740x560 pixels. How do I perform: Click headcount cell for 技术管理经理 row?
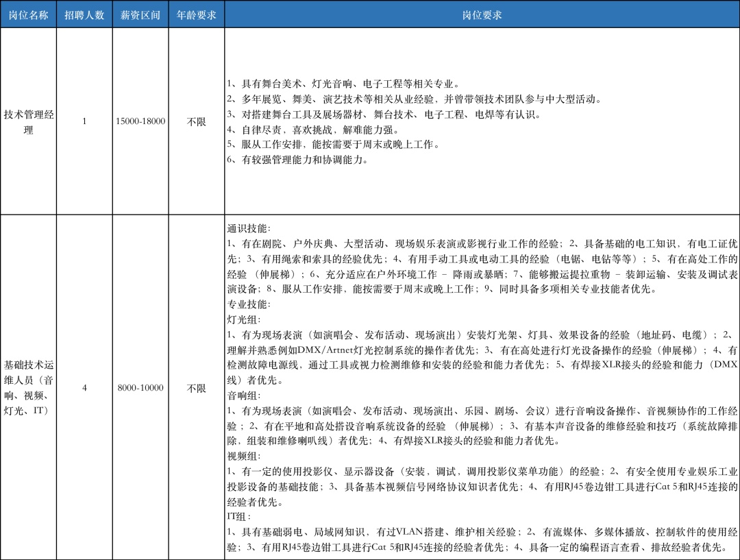pyautogui.click(x=84, y=121)
